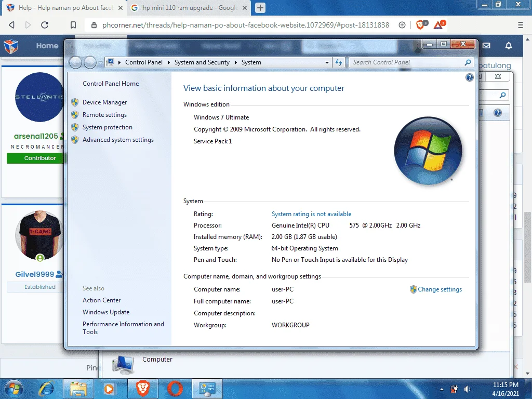
Task: Click the phcorner site logo
Action: (x=11, y=46)
